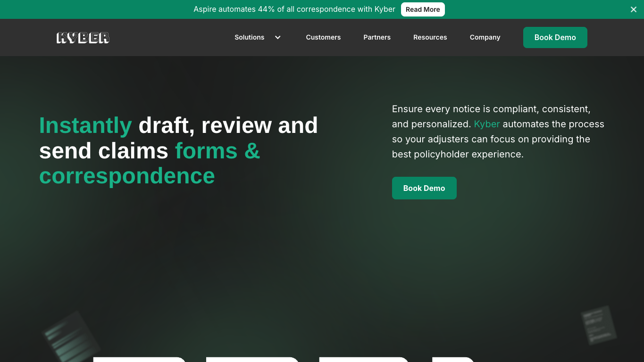Image resolution: width=644 pixels, height=362 pixels.
Task: Open the Company nav item
Action: (485, 37)
